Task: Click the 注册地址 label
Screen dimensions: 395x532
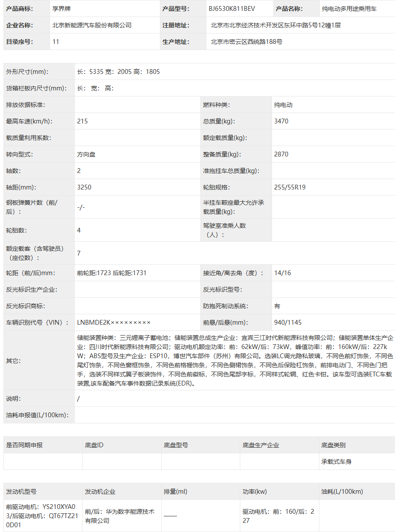Action: pyautogui.click(x=176, y=25)
